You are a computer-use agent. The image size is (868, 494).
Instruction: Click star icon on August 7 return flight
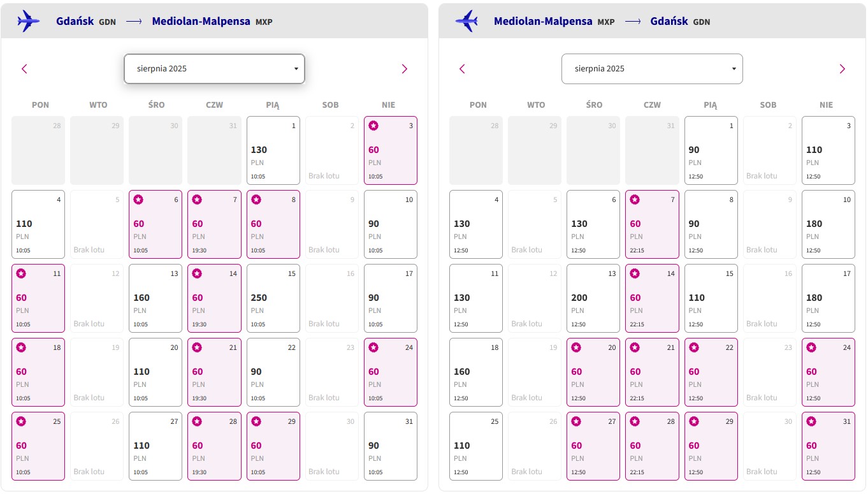[x=635, y=200]
